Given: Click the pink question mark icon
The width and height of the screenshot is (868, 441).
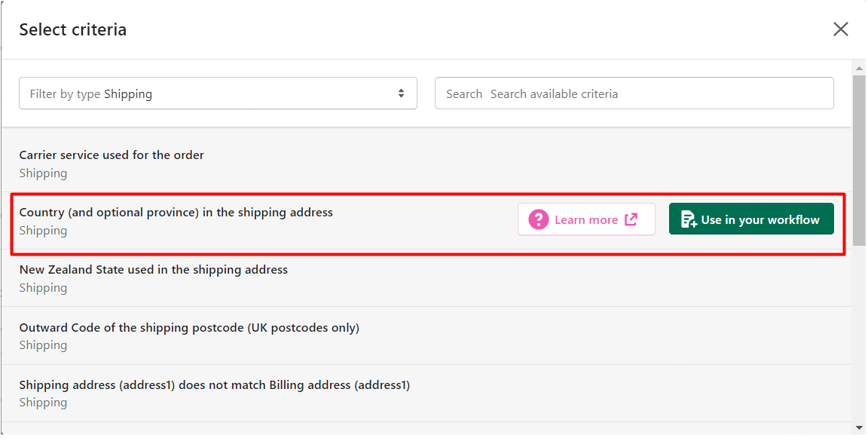Looking at the screenshot, I should (x=538, y=219).
